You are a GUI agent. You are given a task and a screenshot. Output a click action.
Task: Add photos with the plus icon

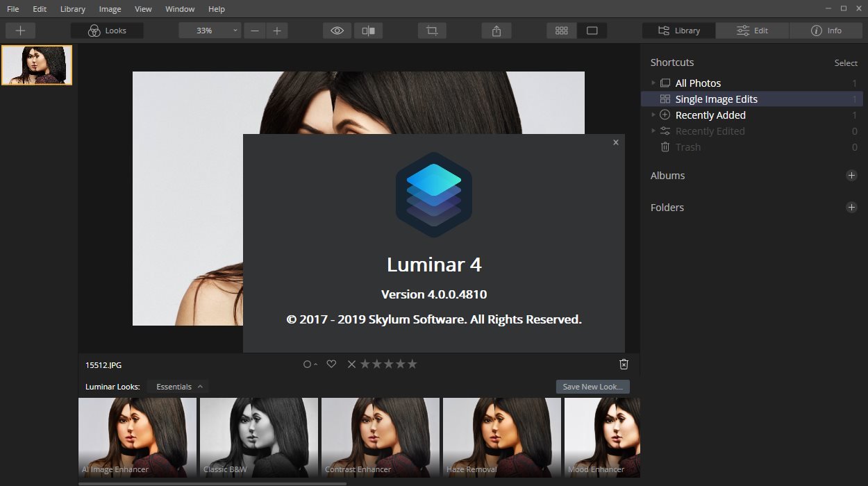pyautogui.click(x=20, y=31)
